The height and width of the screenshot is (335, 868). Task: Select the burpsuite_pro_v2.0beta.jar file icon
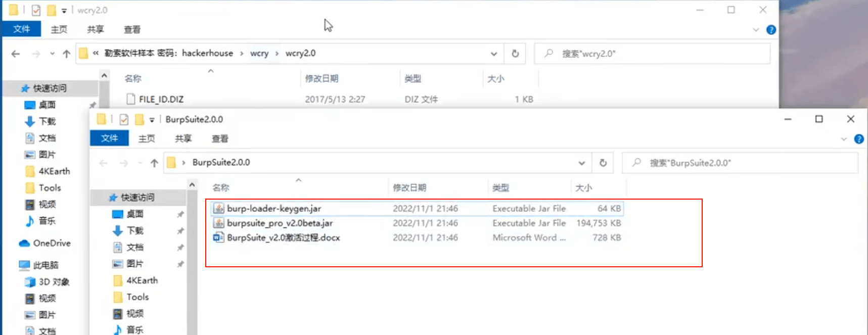219,223
